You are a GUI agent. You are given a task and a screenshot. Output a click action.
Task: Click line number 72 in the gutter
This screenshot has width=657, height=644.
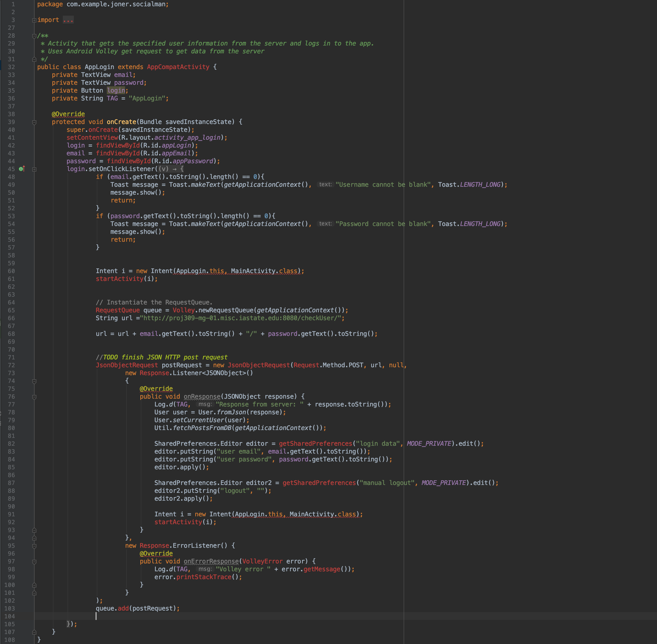pos(12,365)
